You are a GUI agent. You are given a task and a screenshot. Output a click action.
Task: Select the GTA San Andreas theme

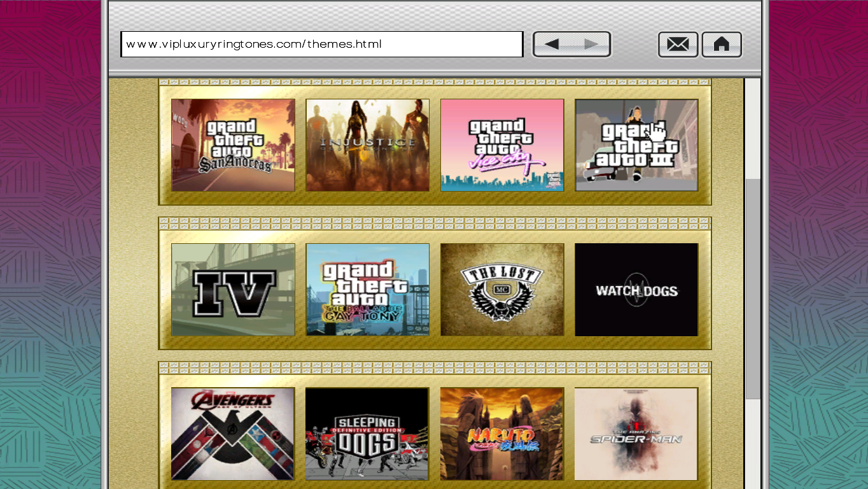click(233, 145)
